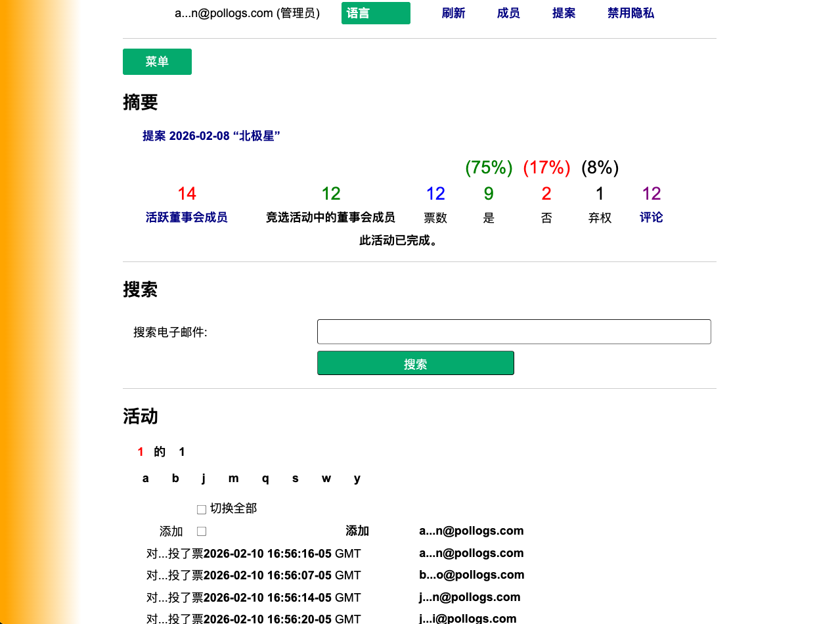Open the 提案 proposals page

pos(564,12)
